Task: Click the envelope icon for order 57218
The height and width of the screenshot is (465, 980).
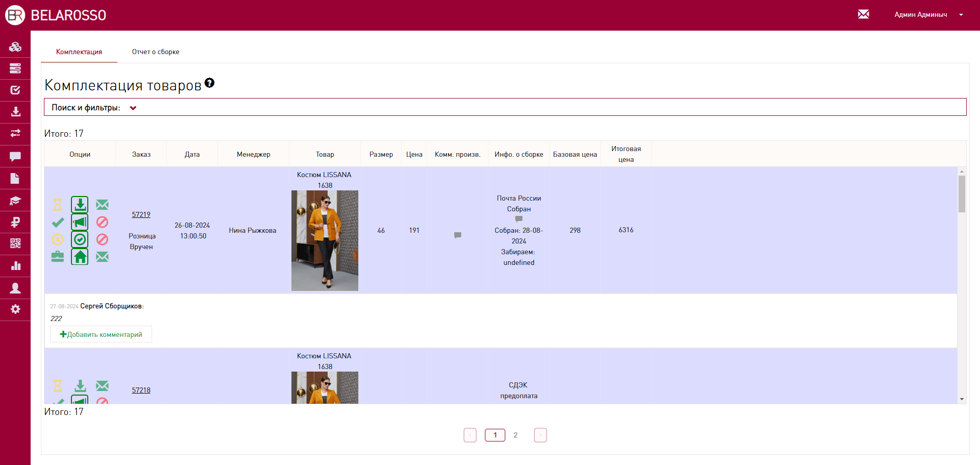Action: (x=102, y=386)
